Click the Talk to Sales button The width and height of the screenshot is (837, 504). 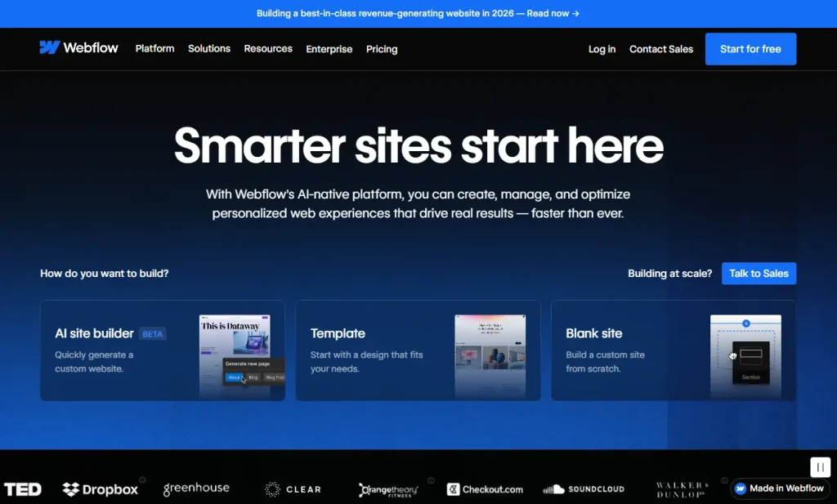pyautogui.click(x=759, y=273)
